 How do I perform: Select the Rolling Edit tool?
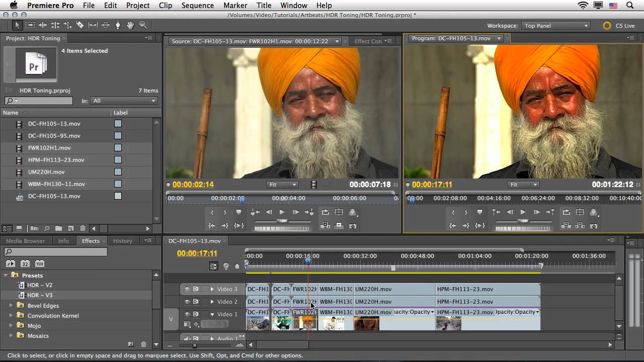pos(55,25)
